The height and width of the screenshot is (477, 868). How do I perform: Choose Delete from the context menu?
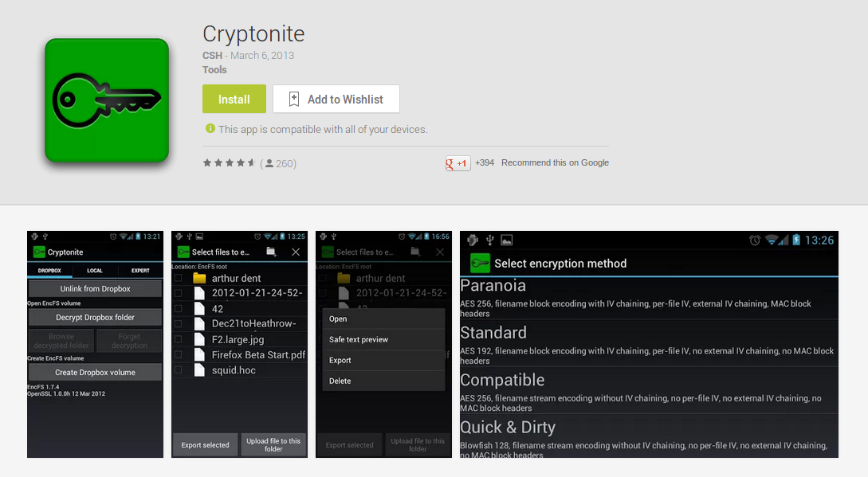click(x=383, y=381)
